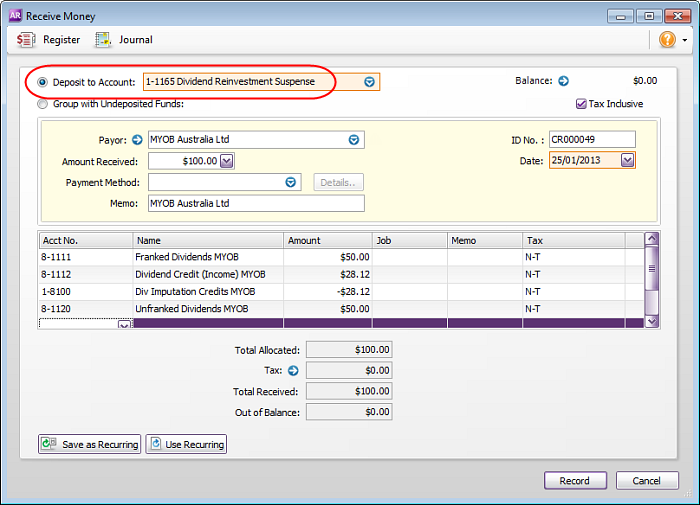Click the Tax column header
Screen dimensions: 700x505
(574, 240)
